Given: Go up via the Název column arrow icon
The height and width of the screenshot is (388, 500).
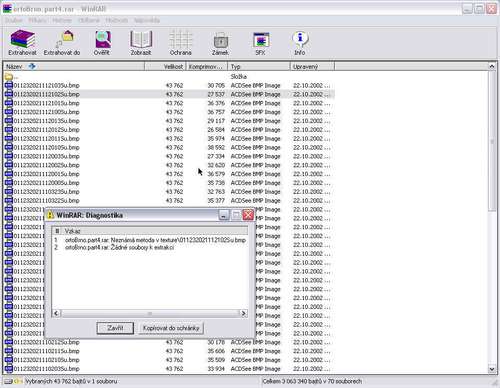Looking at the screenshot, I should pos(32,66).
